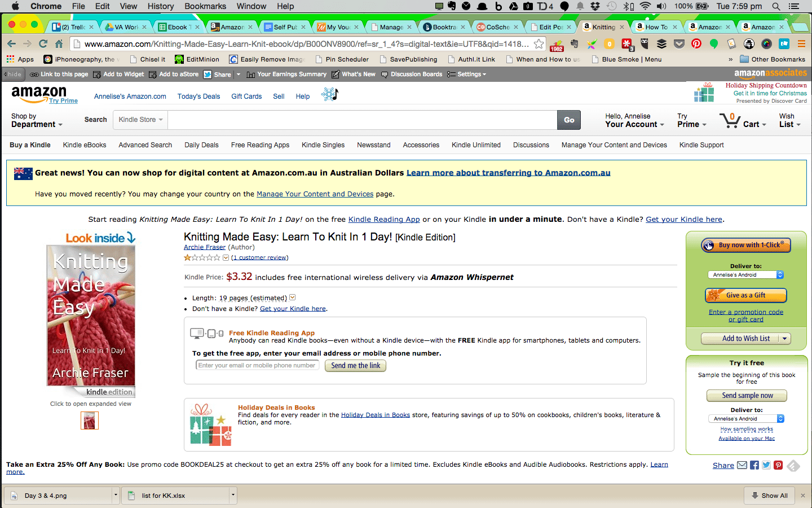Viewport: 812px width, 508px height.
Task: Share the book on Twitter
Action: click(x=766, y=465)
